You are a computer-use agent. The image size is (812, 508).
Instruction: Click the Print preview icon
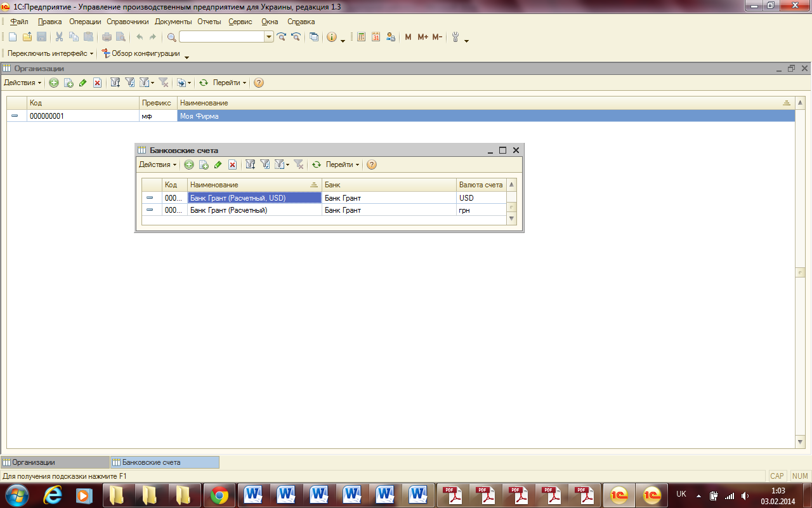coord(121,37)
